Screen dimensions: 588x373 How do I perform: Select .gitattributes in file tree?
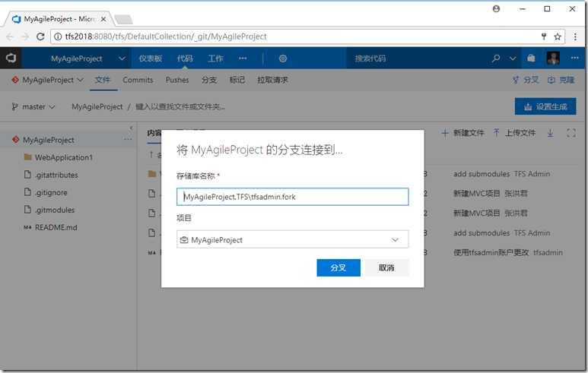point(56,175)
